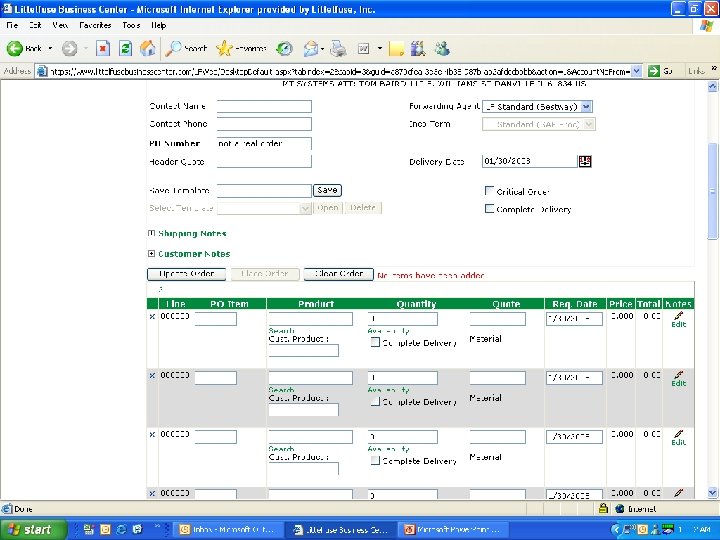The height and width of the screenshot is (540, 720).
Task: Check second line Complete Delivery
Action: click(x=375, y=401)
